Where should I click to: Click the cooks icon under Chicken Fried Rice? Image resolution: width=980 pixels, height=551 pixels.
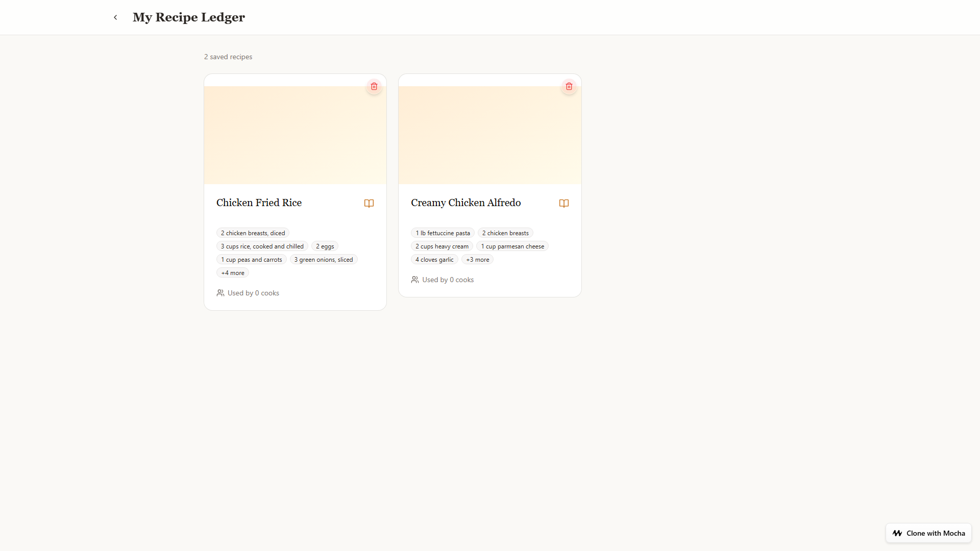click(220, 293)
